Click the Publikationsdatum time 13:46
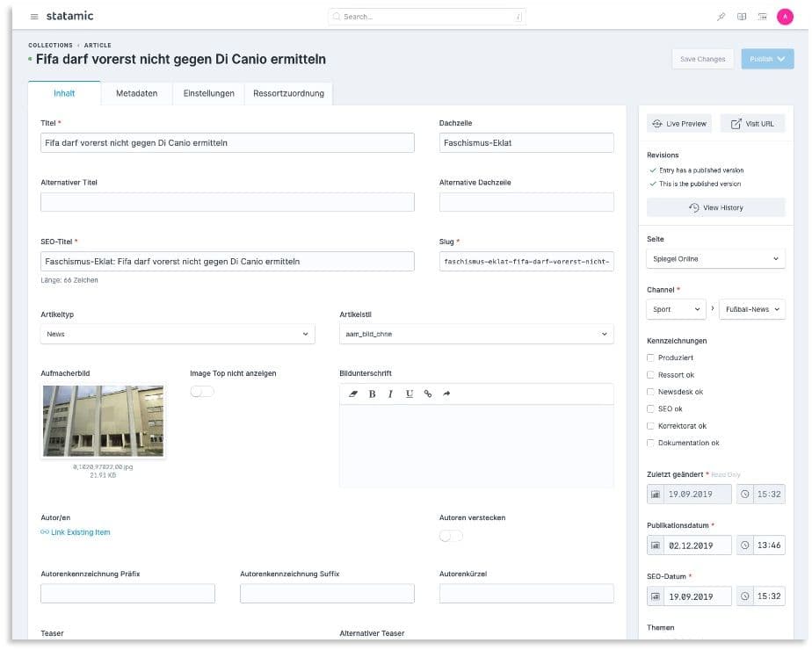The width and height of the screenshot is (812, 650). point(769,545)
